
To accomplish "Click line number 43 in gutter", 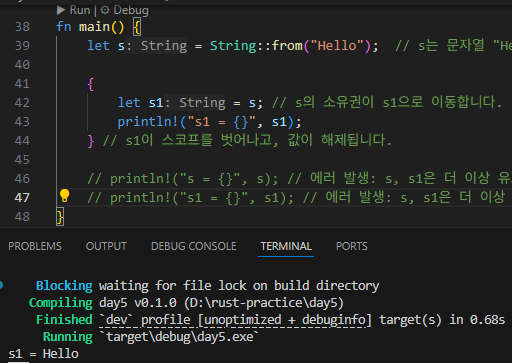I will (x=22, y=122).
